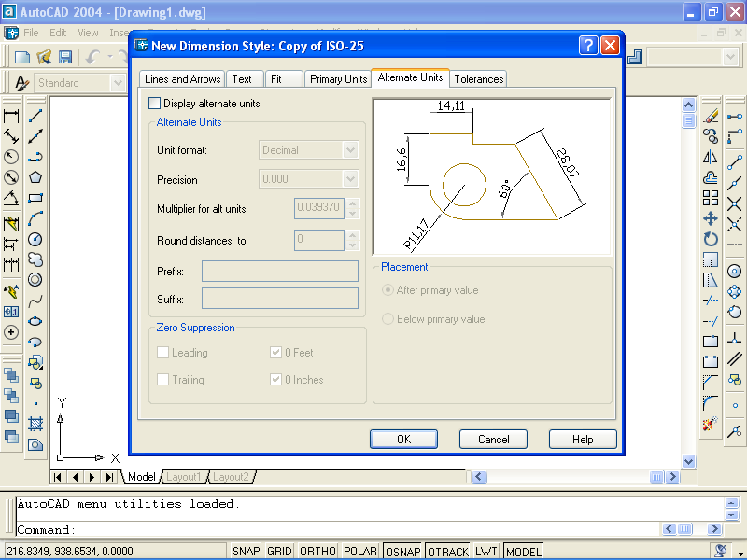Open the Fit tab
Image resolution: width=747 pixels, height=560 pixels.
tap(284, 79)
